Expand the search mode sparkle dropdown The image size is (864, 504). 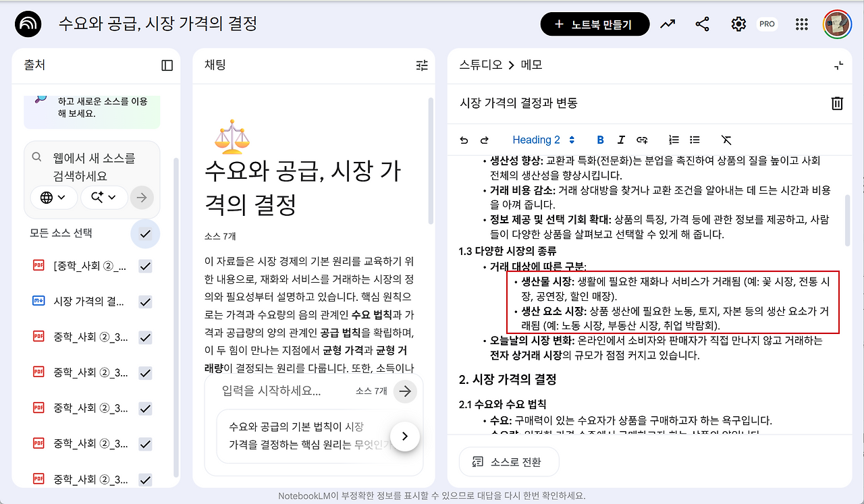click(x=104, y=198)
